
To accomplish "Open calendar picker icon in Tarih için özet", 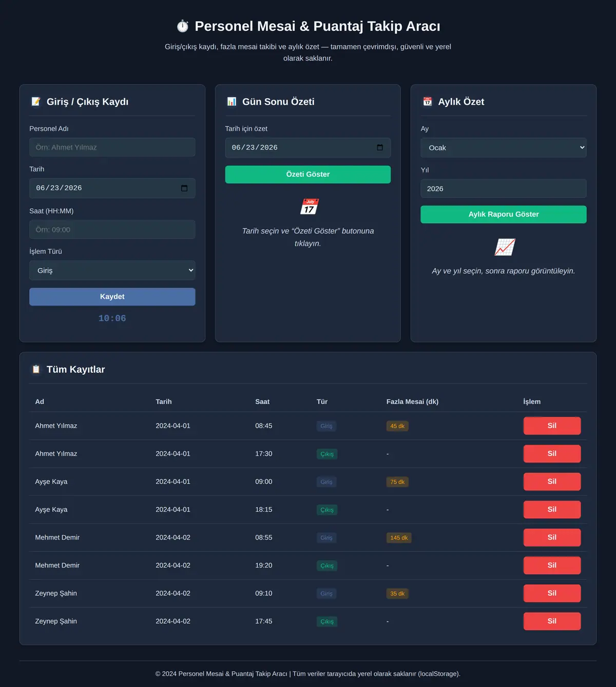I will (x=380, y=148).
